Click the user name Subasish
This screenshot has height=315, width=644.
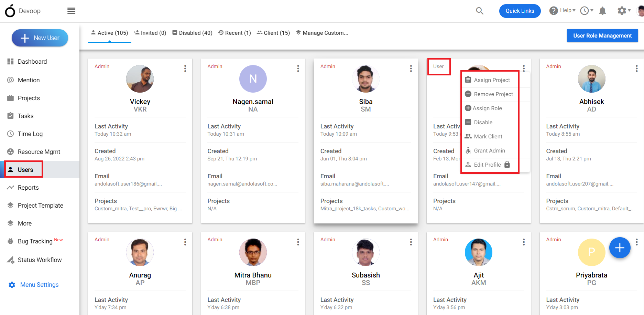(x=366, y=275)
